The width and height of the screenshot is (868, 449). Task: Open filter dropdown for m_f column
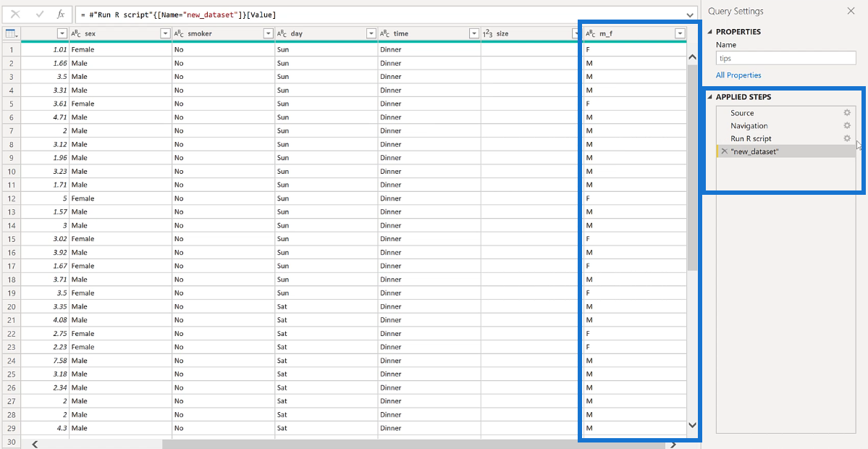[x=680, y=34]
